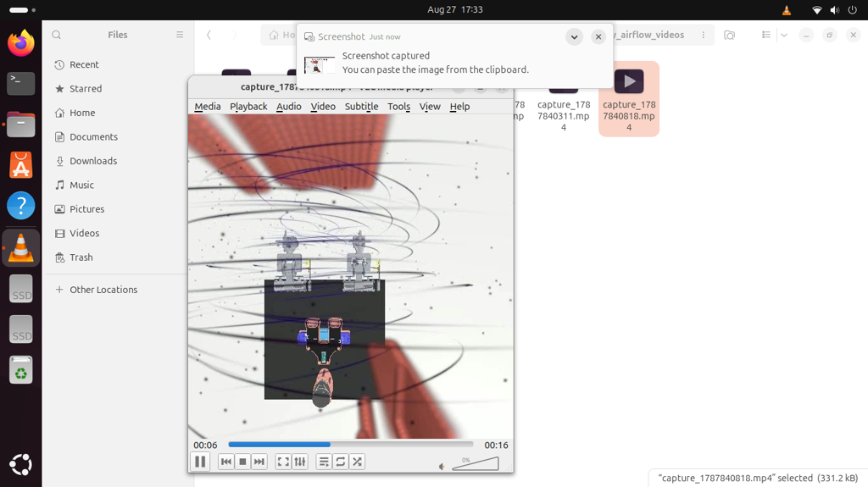Pause playback in VLC
Viewport: 868px width, 487px height.
click(200, 462)
